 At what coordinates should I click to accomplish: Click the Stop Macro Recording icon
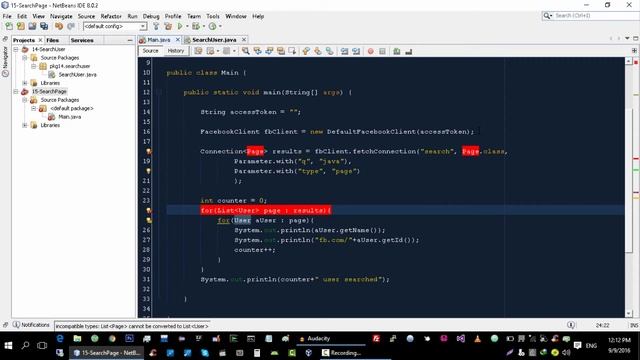382,51
